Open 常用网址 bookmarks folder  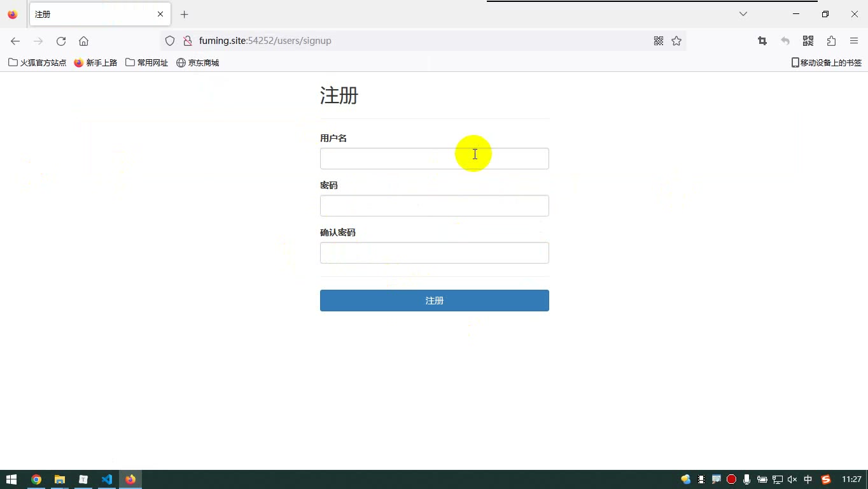tap(147, 62)
